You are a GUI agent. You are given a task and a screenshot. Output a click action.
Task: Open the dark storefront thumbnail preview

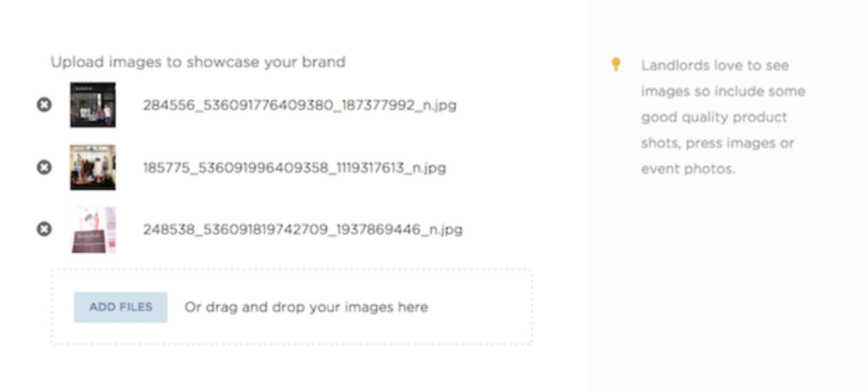click(x=93, y=105)
